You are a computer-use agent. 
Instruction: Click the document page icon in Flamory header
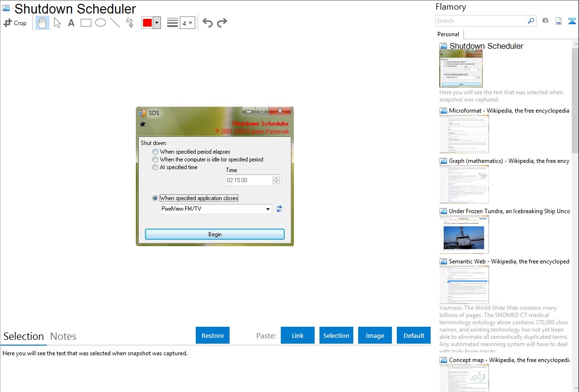click(x=559, y=21)
